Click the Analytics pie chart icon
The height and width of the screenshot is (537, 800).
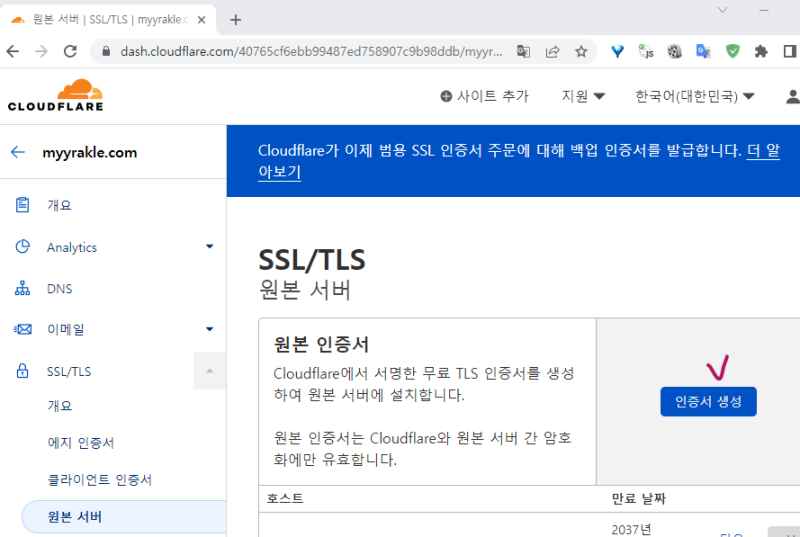22,246
